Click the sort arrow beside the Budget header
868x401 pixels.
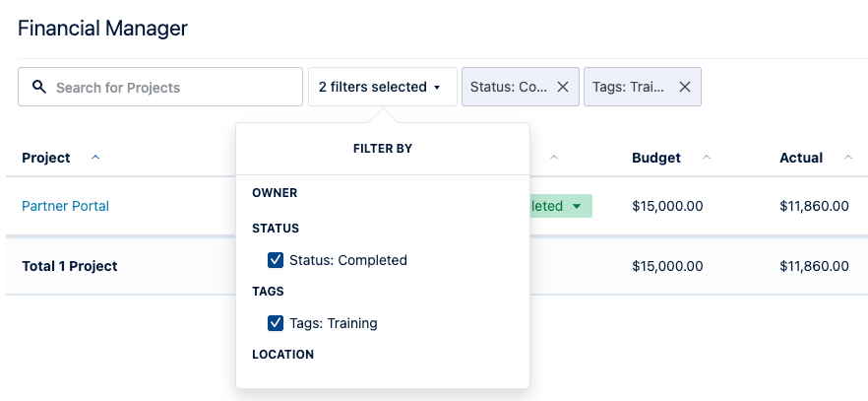click(x=707, y=158)
